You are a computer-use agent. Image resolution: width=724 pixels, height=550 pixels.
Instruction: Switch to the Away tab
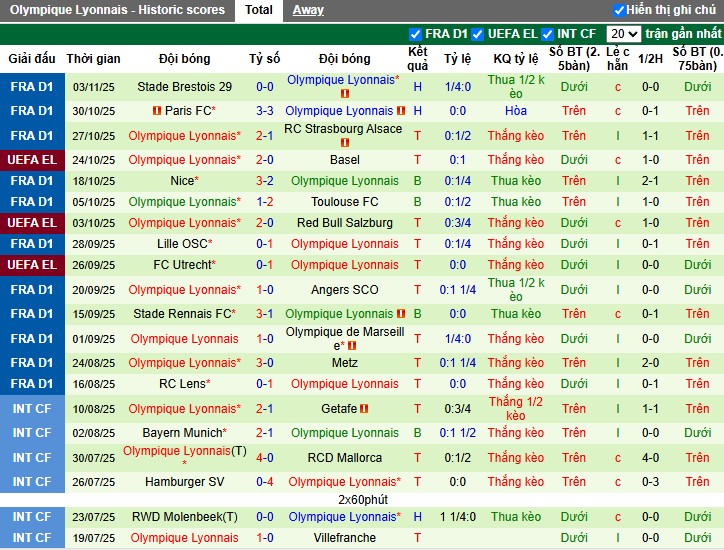(308, 10)
